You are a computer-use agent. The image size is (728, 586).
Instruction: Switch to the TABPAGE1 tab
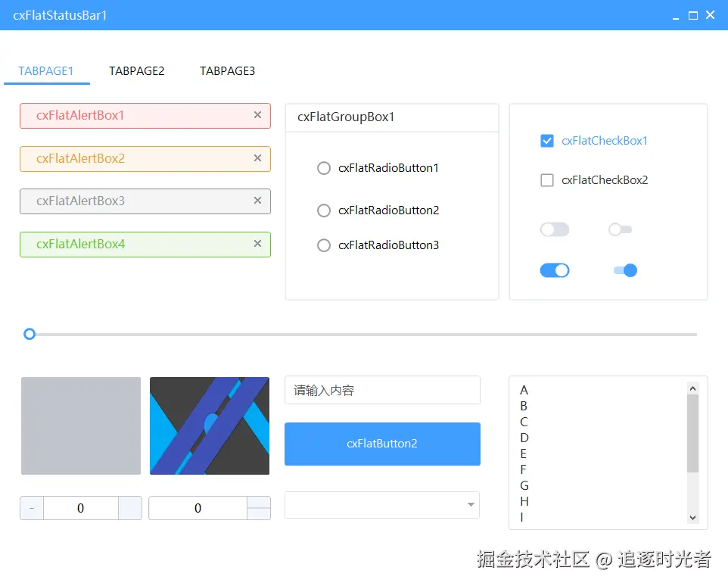[x=46, y=71]
